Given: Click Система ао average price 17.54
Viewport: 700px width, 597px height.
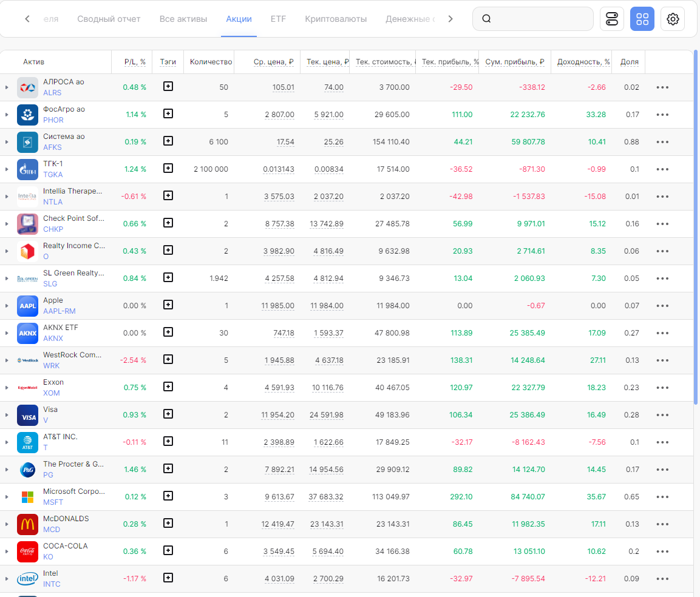Looking at the screenshot, I should (285, 142).
